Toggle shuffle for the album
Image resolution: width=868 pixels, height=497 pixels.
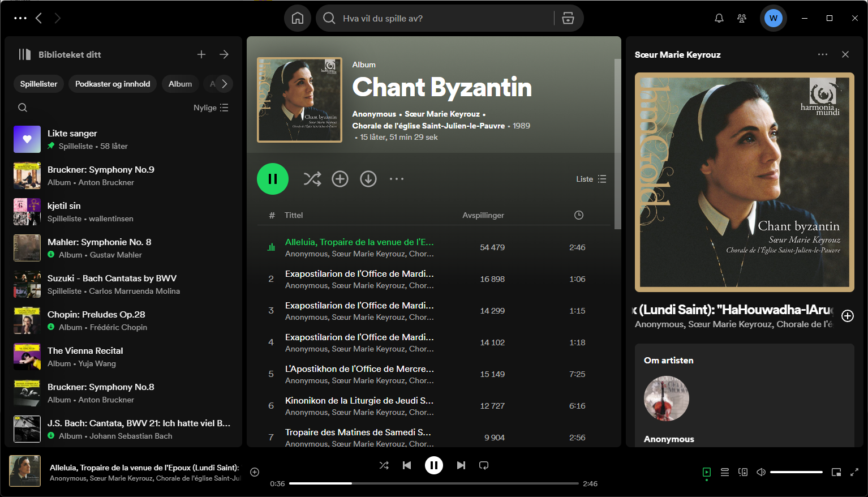click(312, 179)
